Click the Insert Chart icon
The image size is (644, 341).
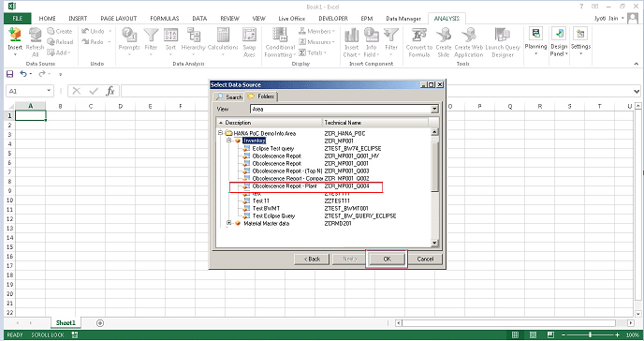coord(352,42)
